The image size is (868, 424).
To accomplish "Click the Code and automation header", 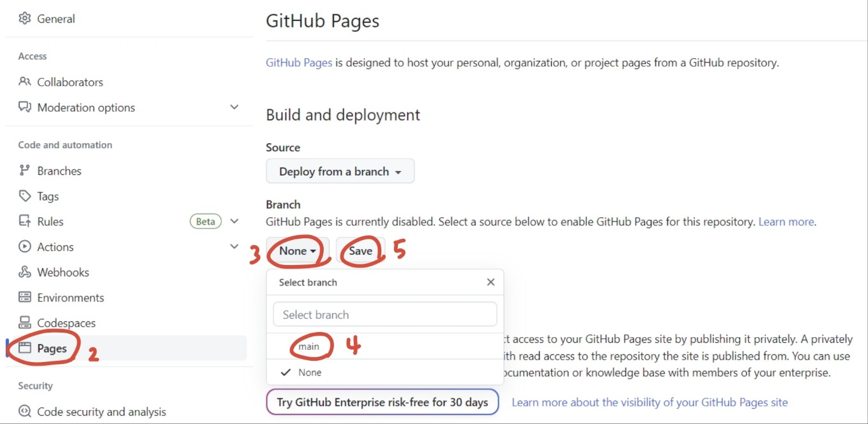I will [65, 145].
